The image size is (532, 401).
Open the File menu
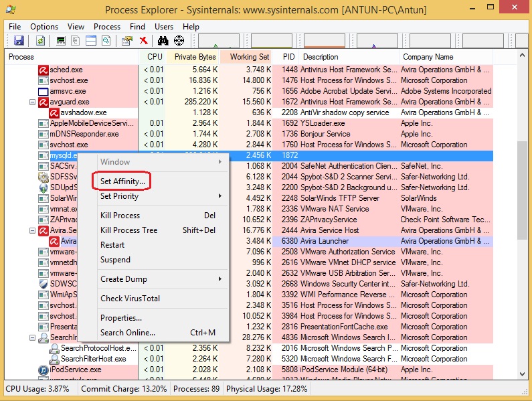15,27
